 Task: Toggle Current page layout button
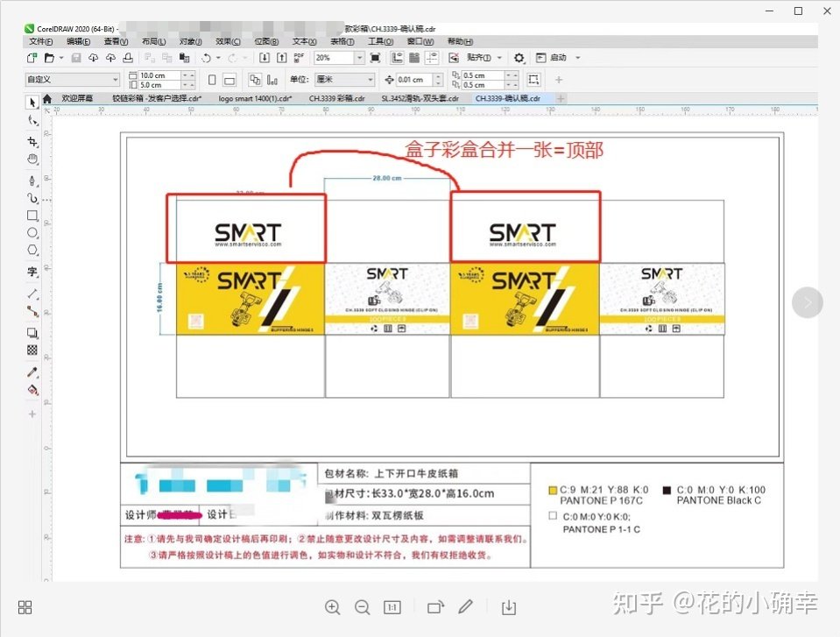(272, 80)
